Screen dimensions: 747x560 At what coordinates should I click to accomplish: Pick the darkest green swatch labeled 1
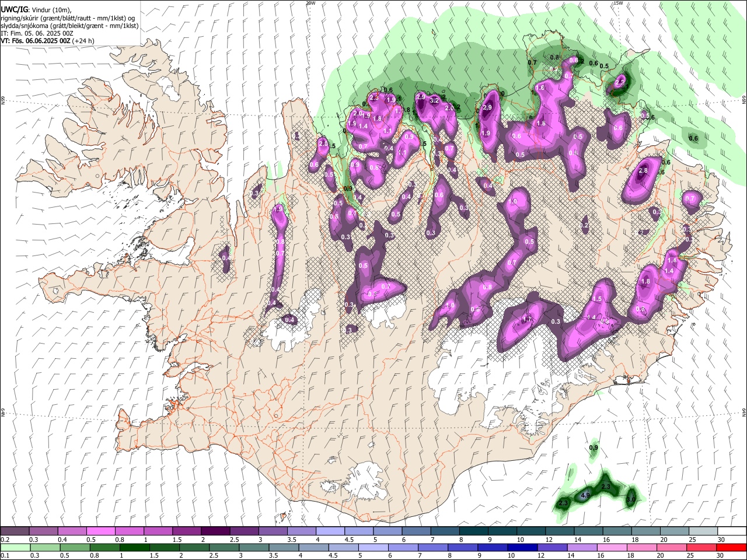[134, 548]
